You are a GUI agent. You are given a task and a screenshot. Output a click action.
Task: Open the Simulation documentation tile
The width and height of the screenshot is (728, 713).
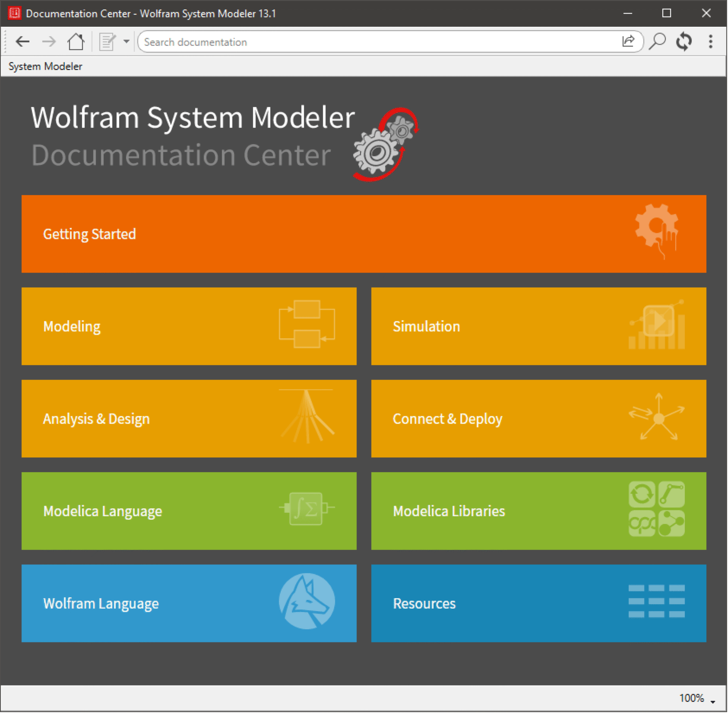click(x=539, y=326)
